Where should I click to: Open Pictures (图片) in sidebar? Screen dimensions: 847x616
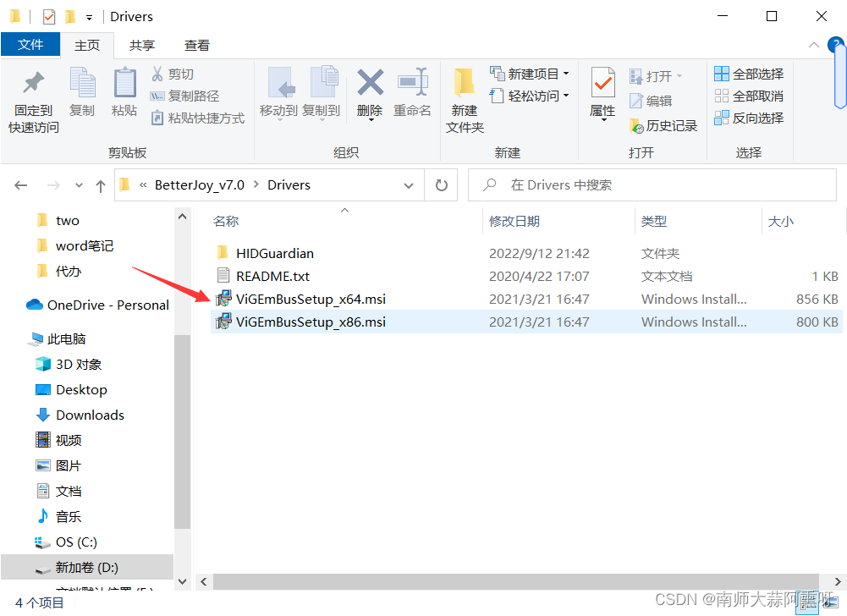[x=58, y=465]
